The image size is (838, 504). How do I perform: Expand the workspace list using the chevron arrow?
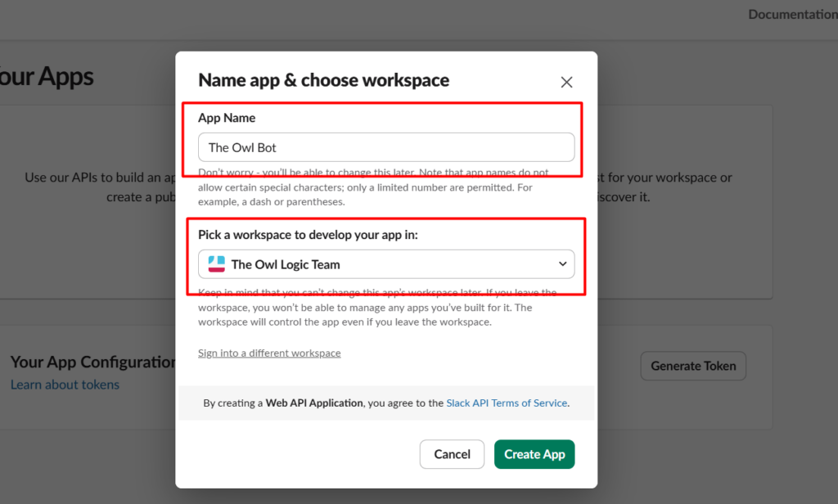(x=562, y=263)
